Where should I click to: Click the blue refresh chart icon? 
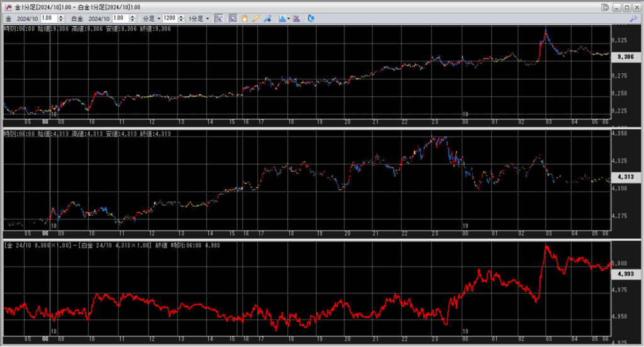[311, 18]
